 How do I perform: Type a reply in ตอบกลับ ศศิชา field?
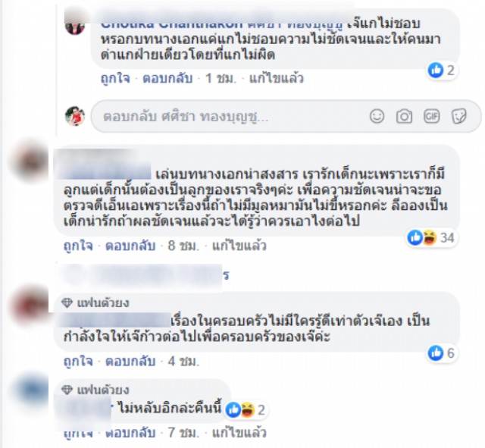click(x=229, y=117)
